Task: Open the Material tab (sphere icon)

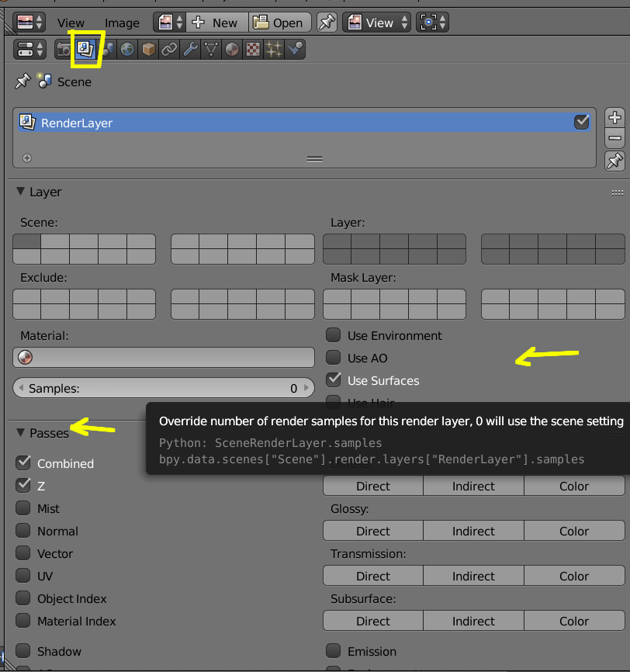Action: click(x=232, y=50)
